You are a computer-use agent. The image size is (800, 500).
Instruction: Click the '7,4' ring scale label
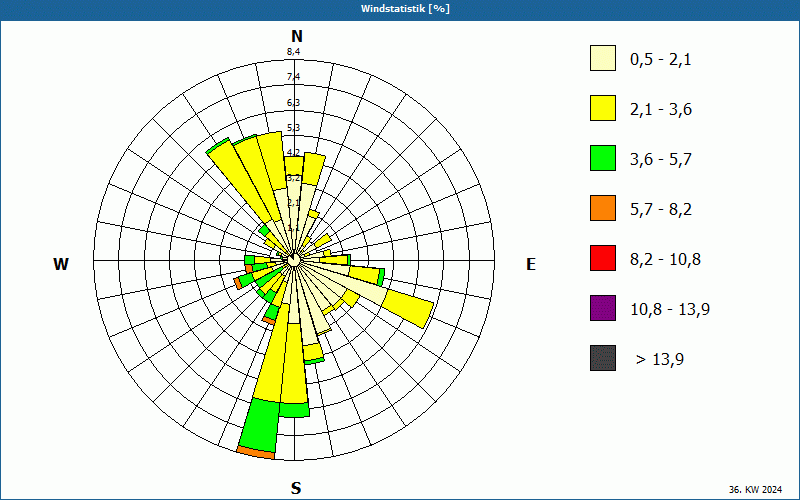pyautogui.click(x=293, y=77)
